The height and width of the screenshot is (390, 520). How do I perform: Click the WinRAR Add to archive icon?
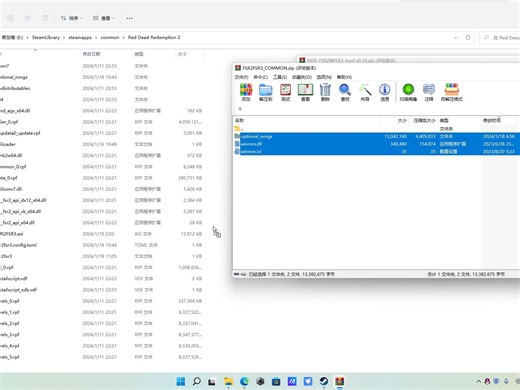tap(246, 92)
